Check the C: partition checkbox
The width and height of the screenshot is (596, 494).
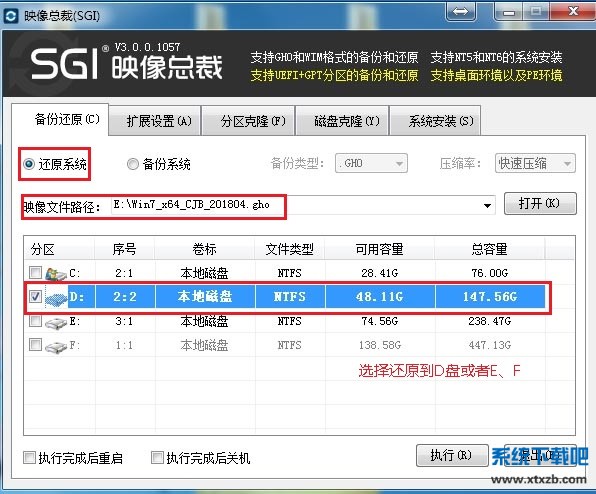tap(35, 272)
